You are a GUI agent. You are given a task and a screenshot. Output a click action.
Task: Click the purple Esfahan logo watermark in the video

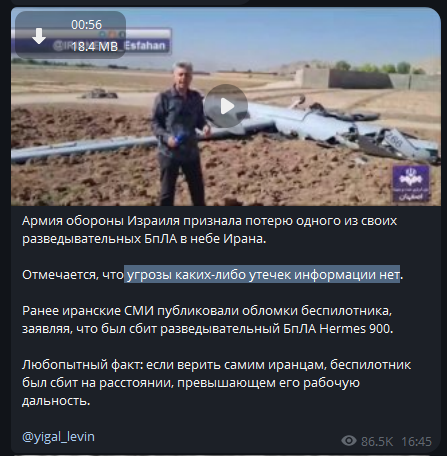coord(410,183)
